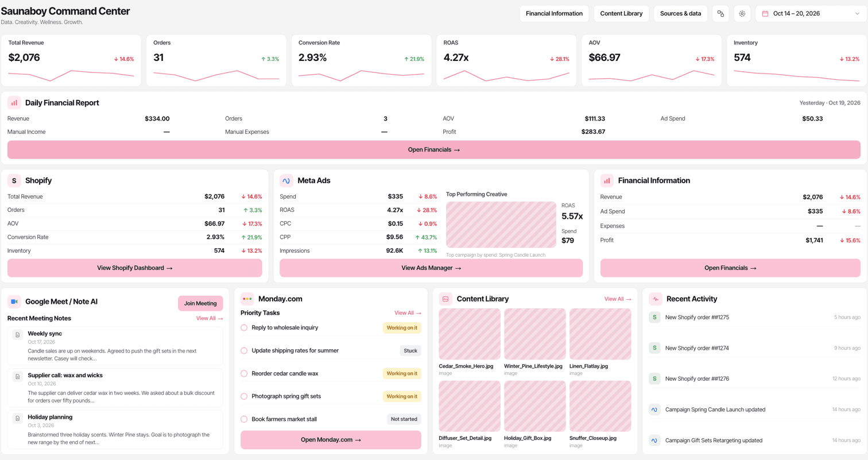The width and height of the screenshot is (868, 460).
Task: Click the Meta icon beside Campaign Spring Candle Launch updated
Action: [x=654, y=409]
